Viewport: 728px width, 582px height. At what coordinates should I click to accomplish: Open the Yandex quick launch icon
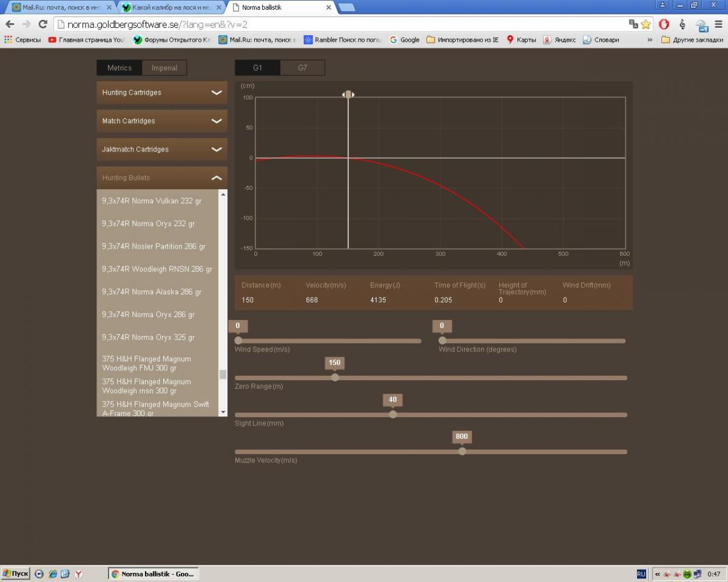coord(78,574)
